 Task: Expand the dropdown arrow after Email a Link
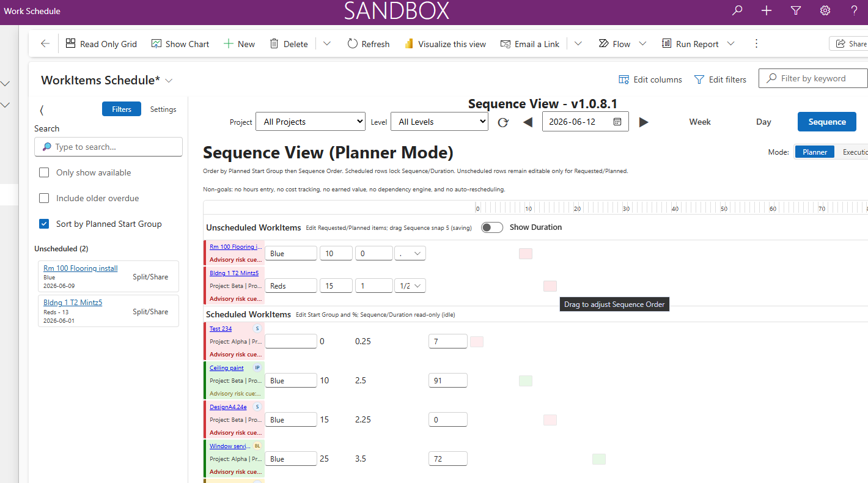click(x=578, y=43)
